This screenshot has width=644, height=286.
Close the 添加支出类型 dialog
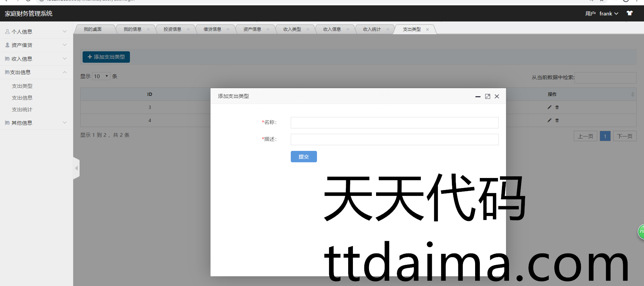point(497,97)
